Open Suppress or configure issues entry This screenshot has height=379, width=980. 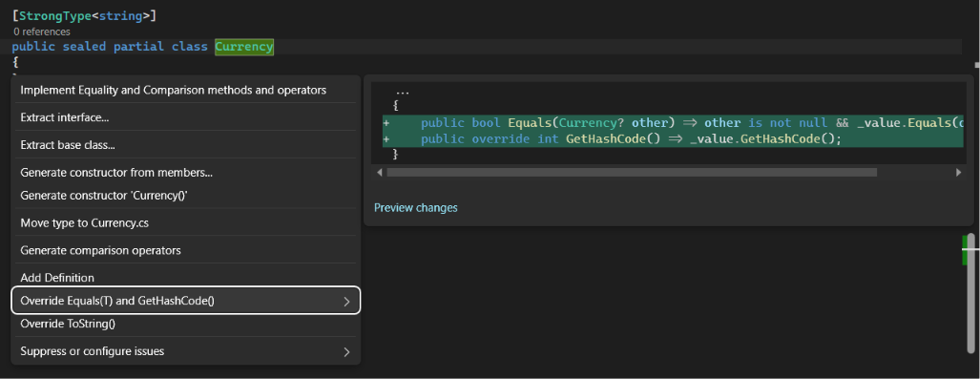click(186, 351)
